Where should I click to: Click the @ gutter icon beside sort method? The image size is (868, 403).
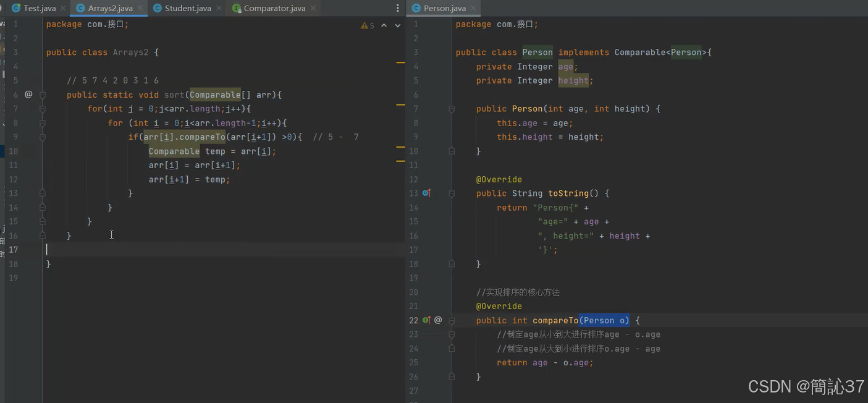28,95
